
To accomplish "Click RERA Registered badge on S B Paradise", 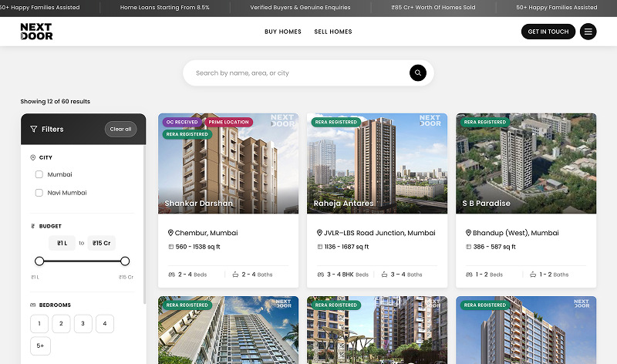I will 485,122.
